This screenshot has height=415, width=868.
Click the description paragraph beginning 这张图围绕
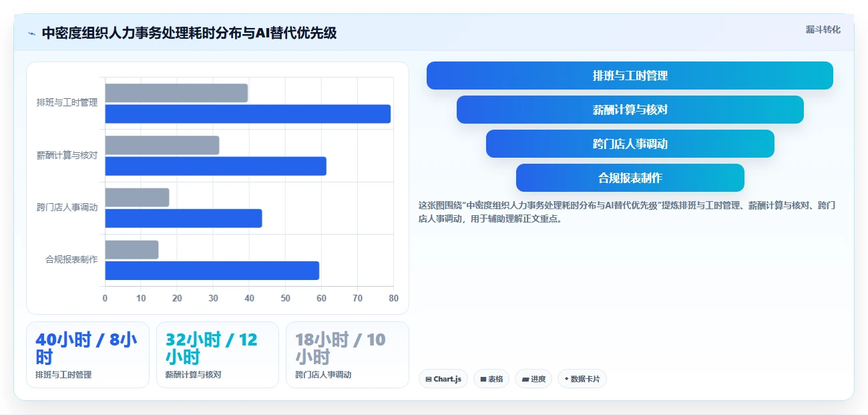pyautogui.click(x=627, y=212)
